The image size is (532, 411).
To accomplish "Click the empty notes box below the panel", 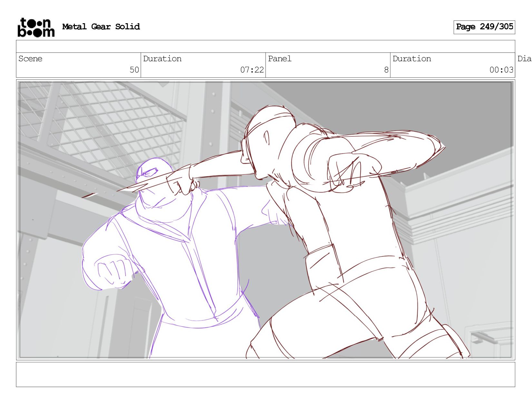I will [x=265, y=375].
